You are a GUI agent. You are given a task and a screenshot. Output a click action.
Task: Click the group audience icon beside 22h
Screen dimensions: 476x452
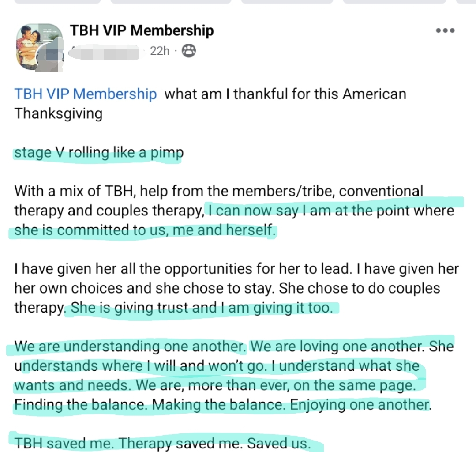coord(189,51)
